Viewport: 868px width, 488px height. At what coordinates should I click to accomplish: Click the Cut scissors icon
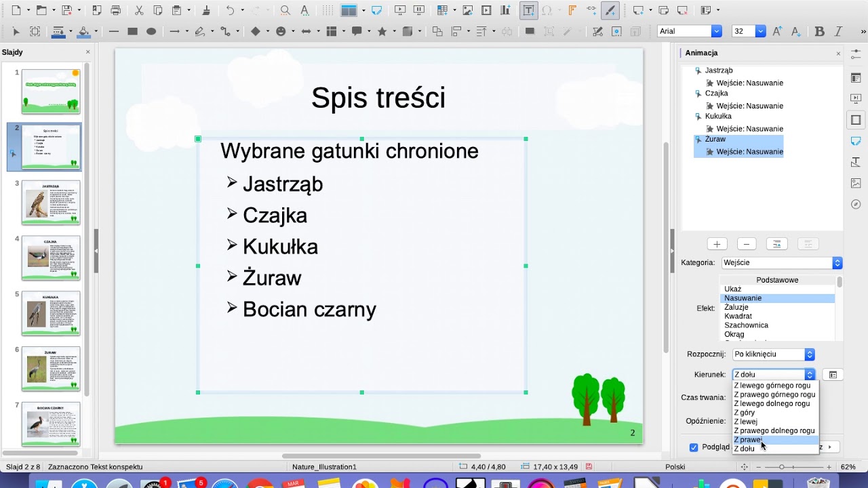click(139, 10)
